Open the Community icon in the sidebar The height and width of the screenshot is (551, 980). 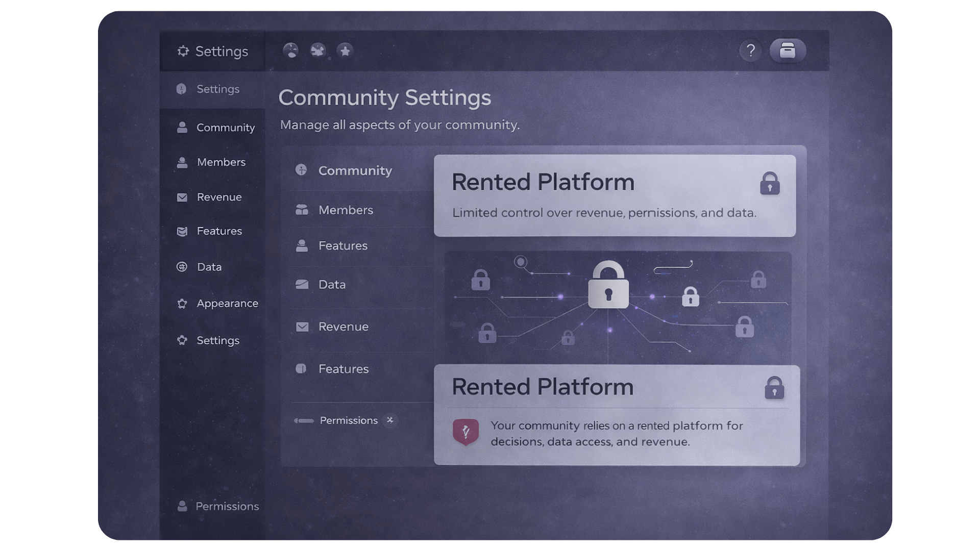tap(182, 128)
